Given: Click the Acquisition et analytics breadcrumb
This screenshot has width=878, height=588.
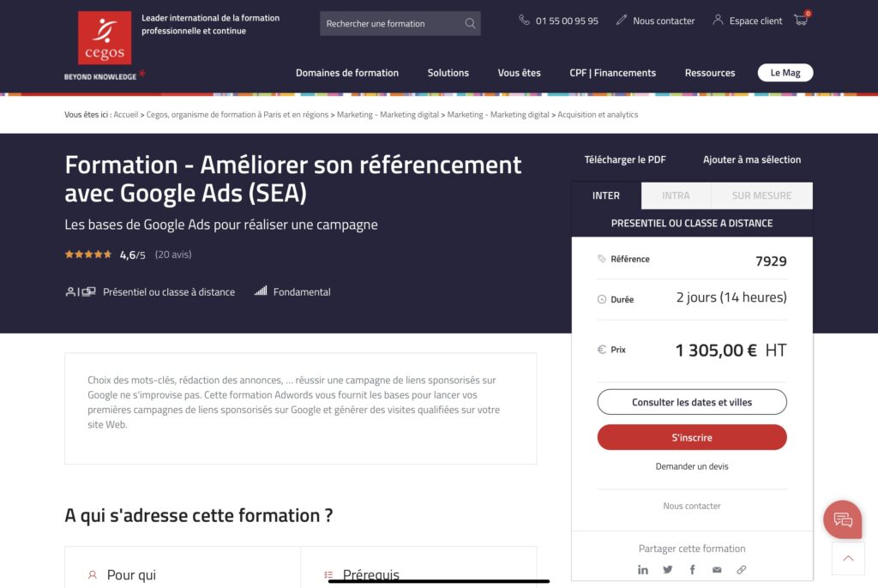Looking at the screenshot, I should tap(598, 114).
